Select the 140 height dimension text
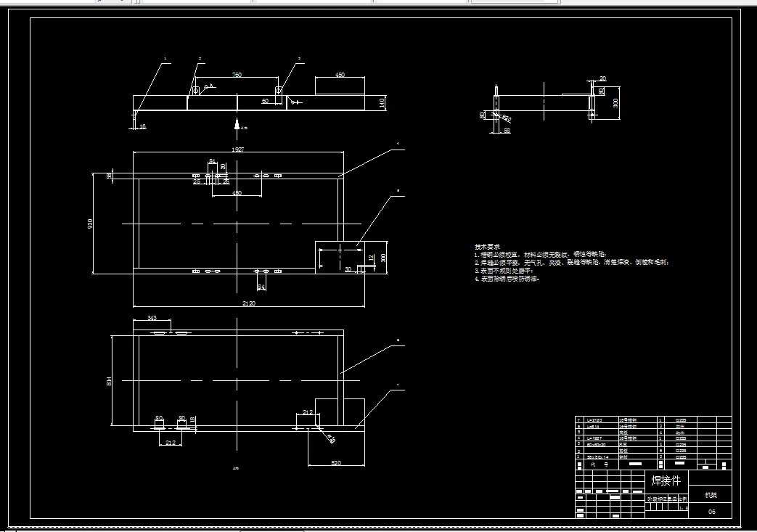 tap(381, 102)
